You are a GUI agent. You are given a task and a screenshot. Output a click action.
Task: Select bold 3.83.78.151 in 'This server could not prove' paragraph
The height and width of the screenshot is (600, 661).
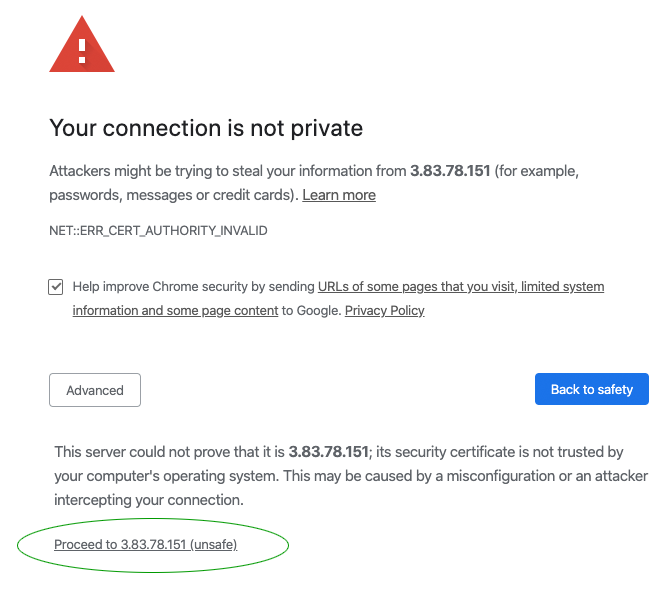tap(328, 452)
